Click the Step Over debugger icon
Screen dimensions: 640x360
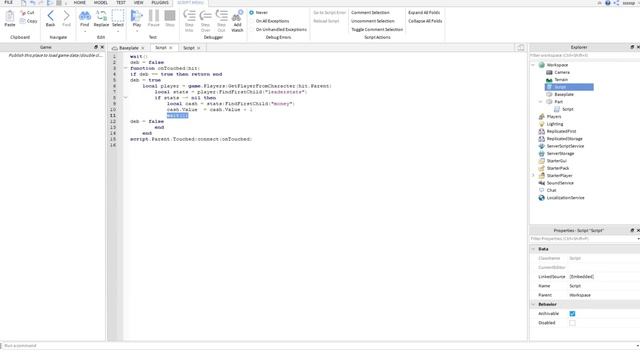tap(205, 16)
